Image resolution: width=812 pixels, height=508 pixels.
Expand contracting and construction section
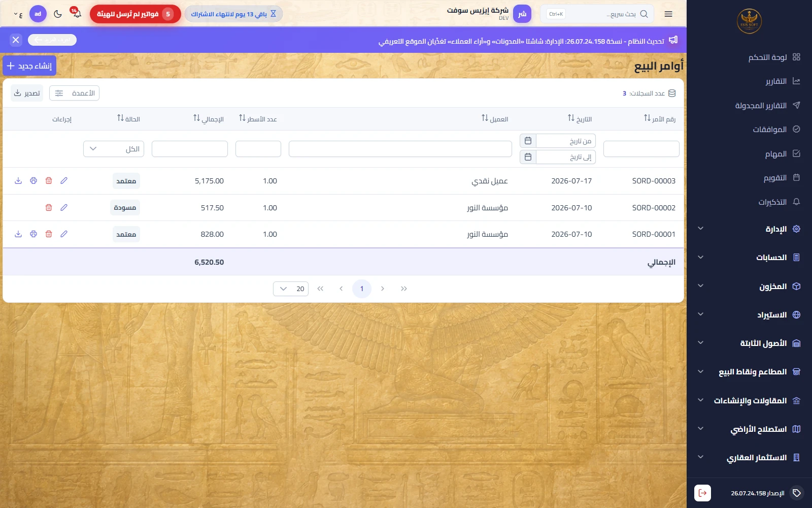pos(749,400)
